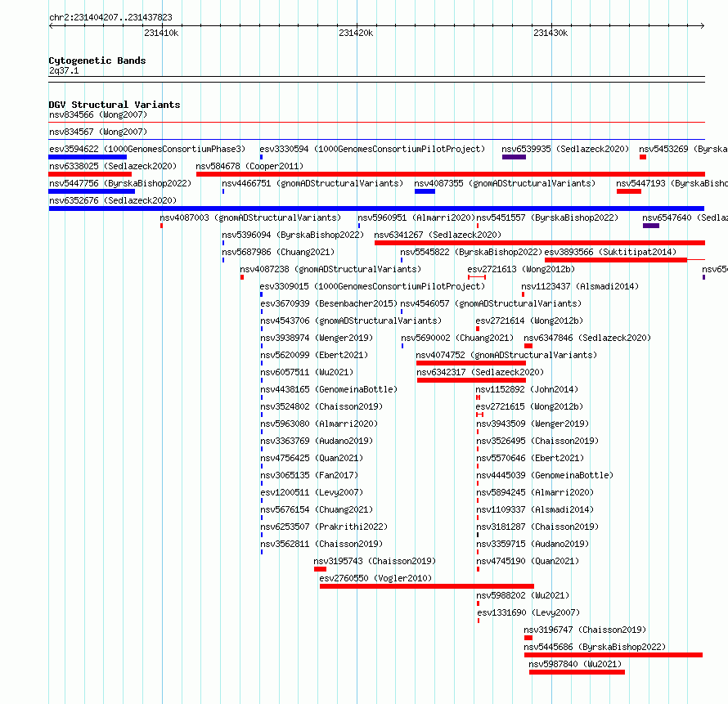Click nsv3181287 (Chaisson2019) label

point(537,527)
